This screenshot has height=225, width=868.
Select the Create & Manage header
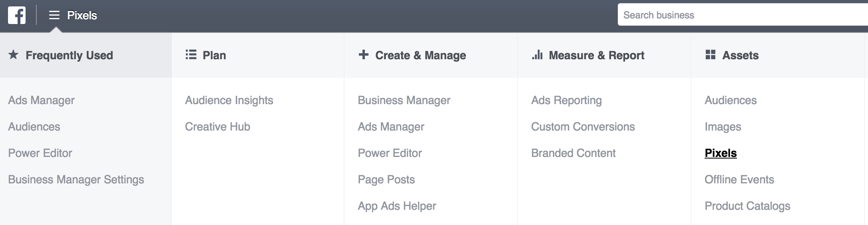[431, 55]
